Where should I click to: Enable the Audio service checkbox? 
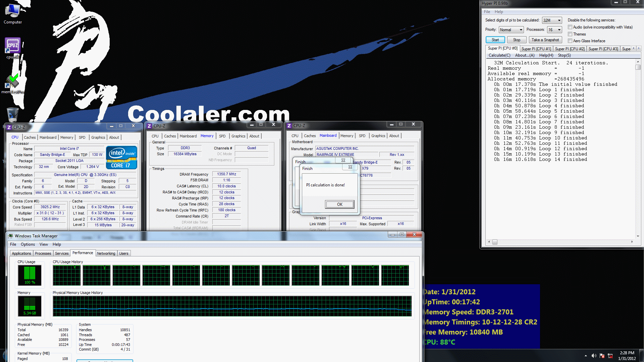(570, 27)
